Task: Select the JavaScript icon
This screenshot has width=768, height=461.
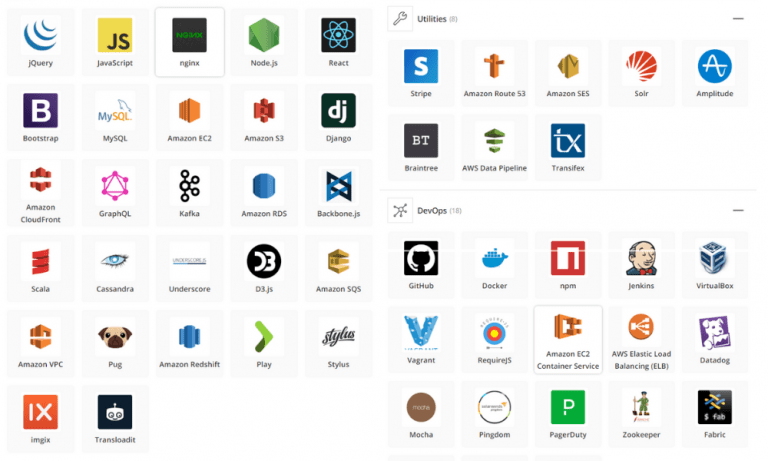Action: point(115,35)
